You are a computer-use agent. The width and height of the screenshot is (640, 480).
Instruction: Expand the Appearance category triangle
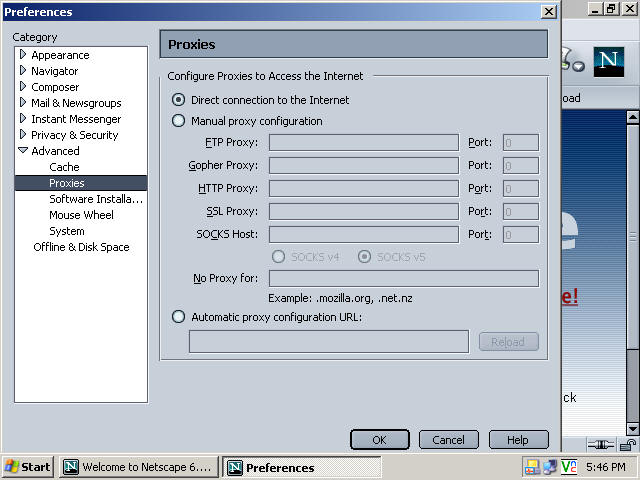tap(23, 54)
